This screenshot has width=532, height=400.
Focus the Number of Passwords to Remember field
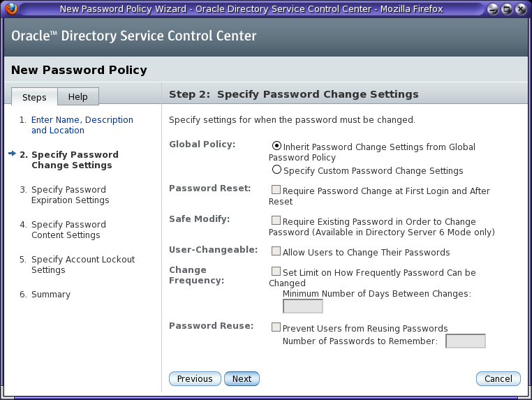coord(466,341)
